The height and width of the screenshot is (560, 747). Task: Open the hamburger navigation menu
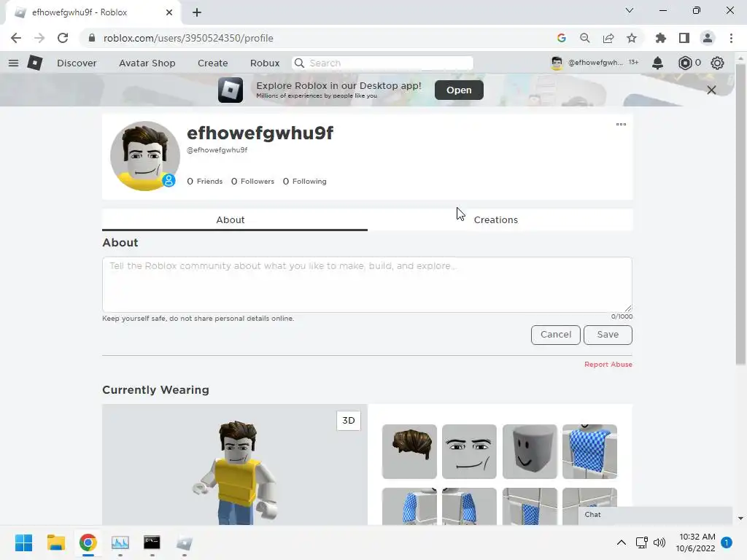click(x=13, y=63)
